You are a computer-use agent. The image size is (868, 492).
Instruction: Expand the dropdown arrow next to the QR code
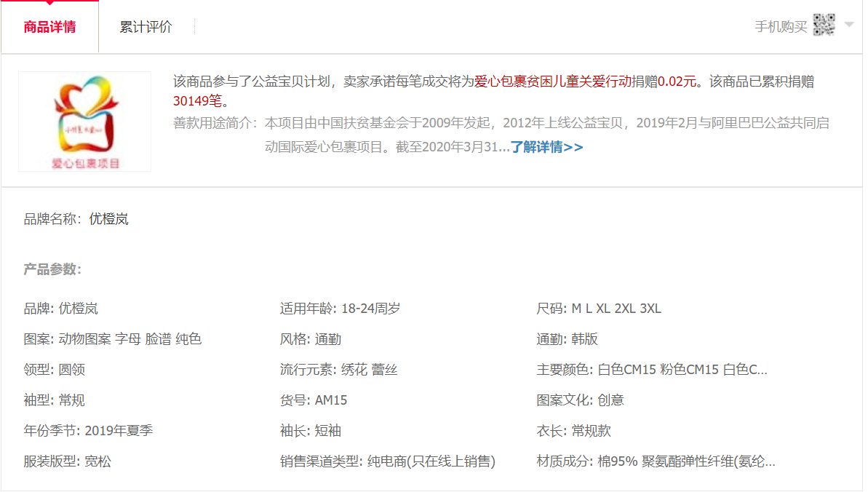click(848, 25)
